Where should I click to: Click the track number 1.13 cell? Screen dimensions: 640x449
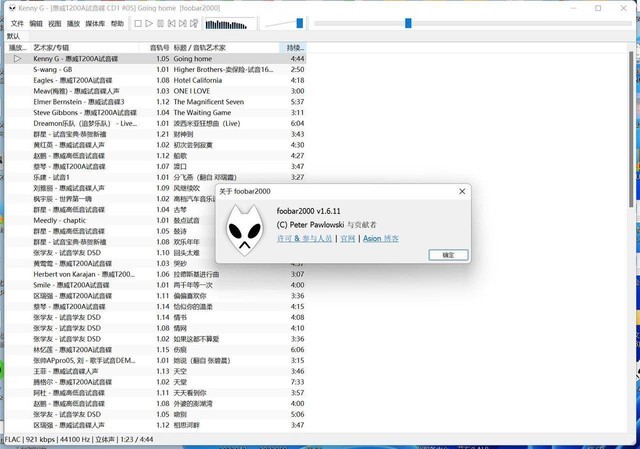[x=162, y=371]
